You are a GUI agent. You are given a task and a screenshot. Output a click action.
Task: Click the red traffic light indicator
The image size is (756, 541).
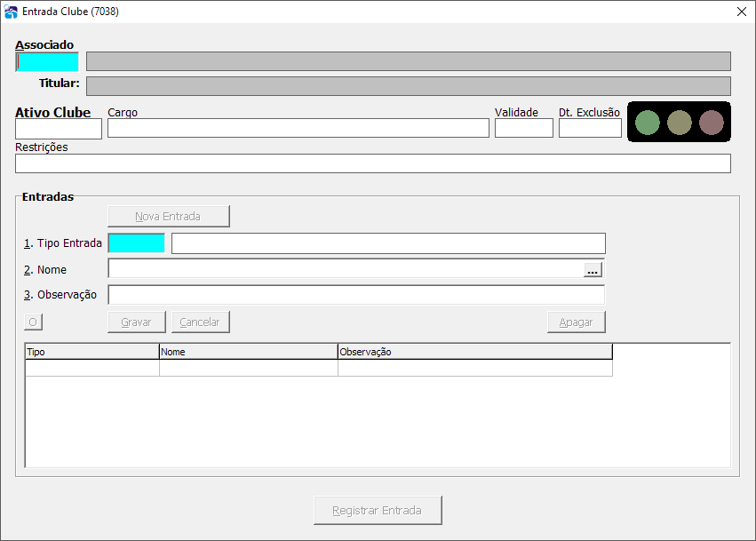point(712,123)
